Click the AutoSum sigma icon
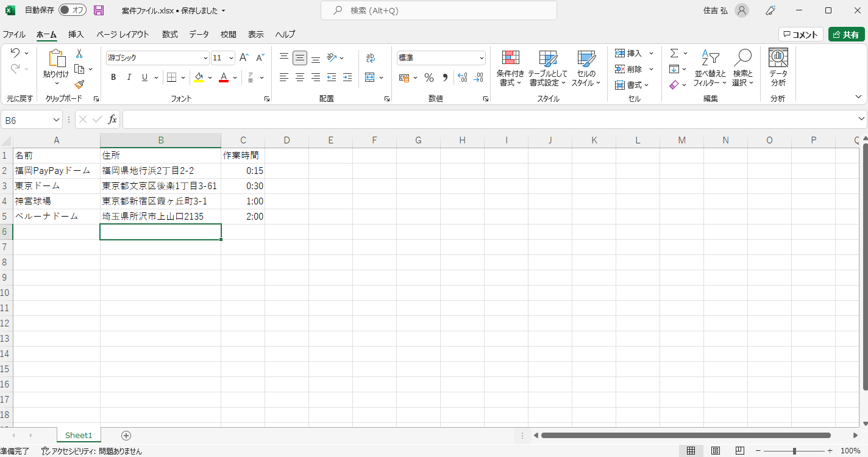Screen dimensions: 868x457 (674, 54)
